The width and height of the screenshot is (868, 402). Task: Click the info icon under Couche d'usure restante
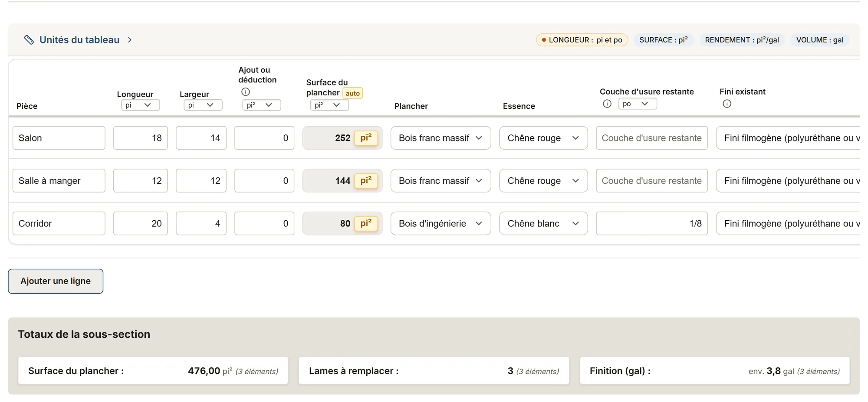pyautogui.click(x=607, y=104)
